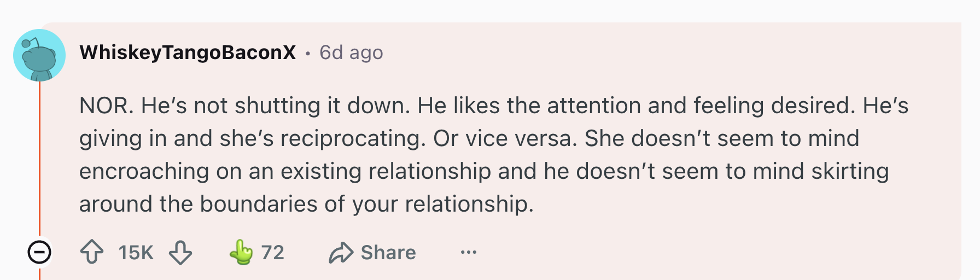Click the word 'NOR.' in the comment
The height and width of the screenshot is (280, 980).
[107, 106]
